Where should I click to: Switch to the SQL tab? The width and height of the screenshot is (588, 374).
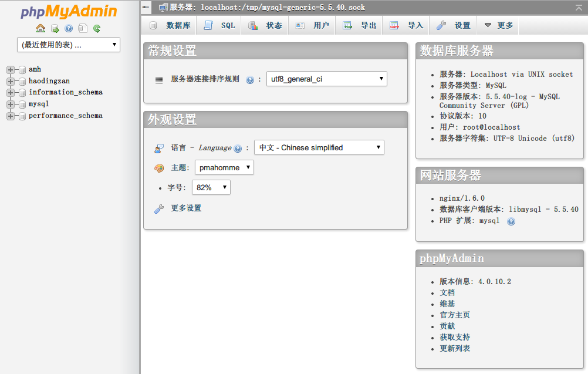click(219, 25)
